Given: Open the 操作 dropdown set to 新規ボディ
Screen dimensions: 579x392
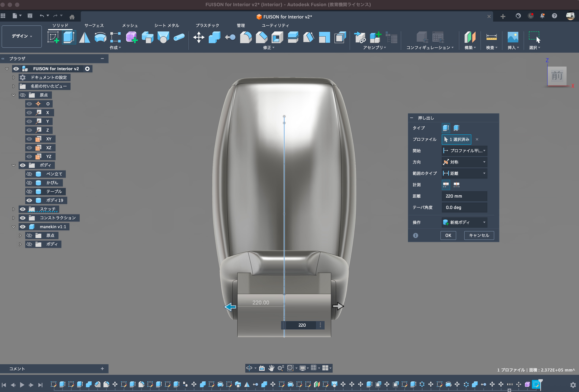Looking at the screenshot, I should tap(464, 222).
